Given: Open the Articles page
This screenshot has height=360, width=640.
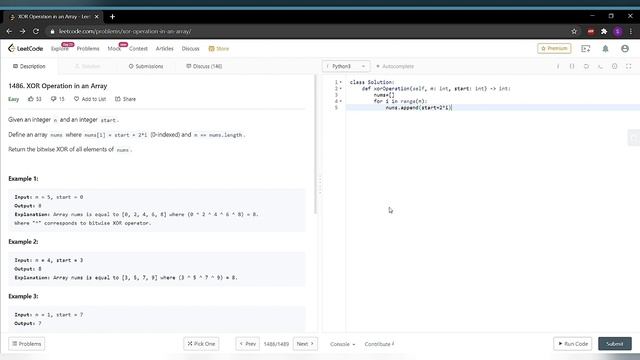Looking at the screenshot, I should 164,49.
